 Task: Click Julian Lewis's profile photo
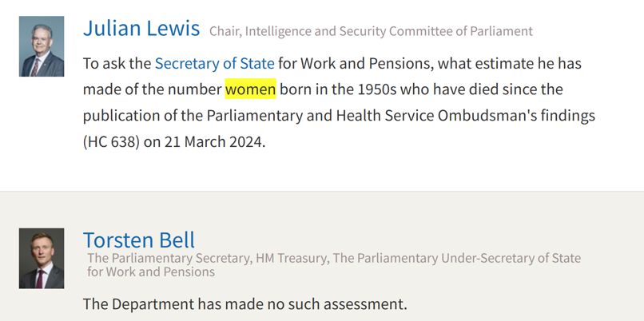[42, 46]
